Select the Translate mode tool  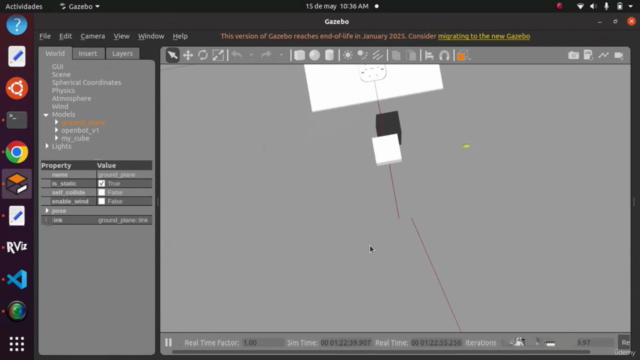tap(188, 55)
